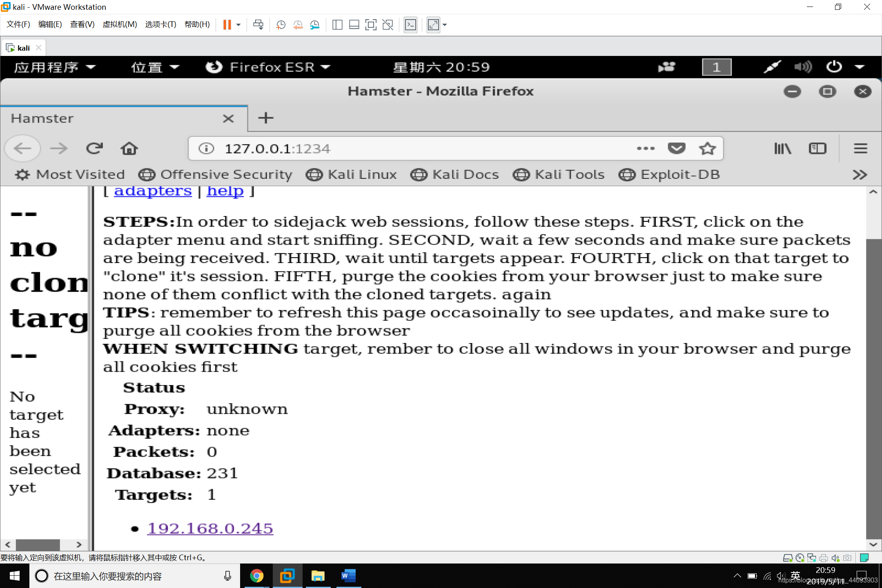882x588 pixels.
Task: Click the page vertical scrollbar thumb
Action: (x=873, y=388)
